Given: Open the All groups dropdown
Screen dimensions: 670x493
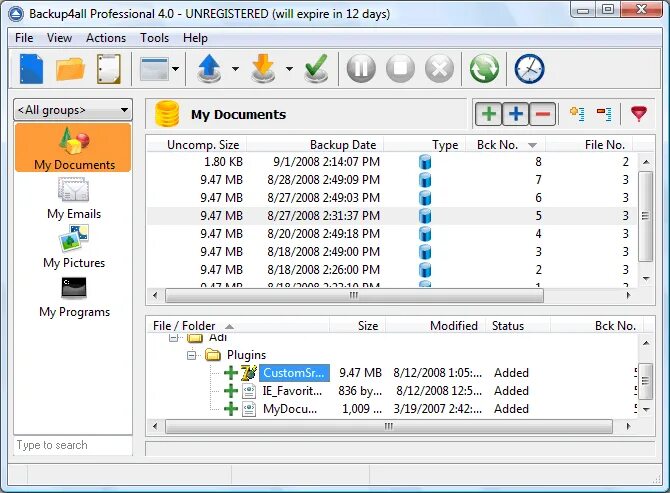Looking at the screenshot, I should pos(73,110).
